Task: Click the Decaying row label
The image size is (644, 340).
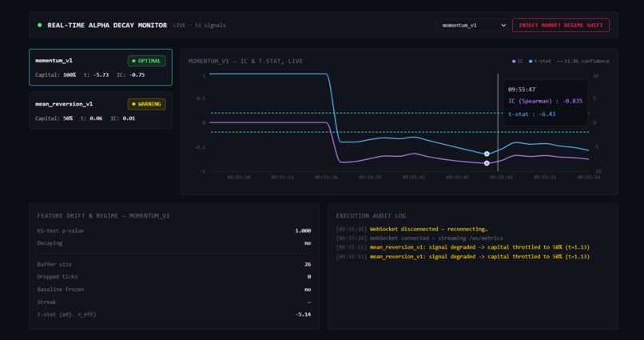Action: pos(50,243)
